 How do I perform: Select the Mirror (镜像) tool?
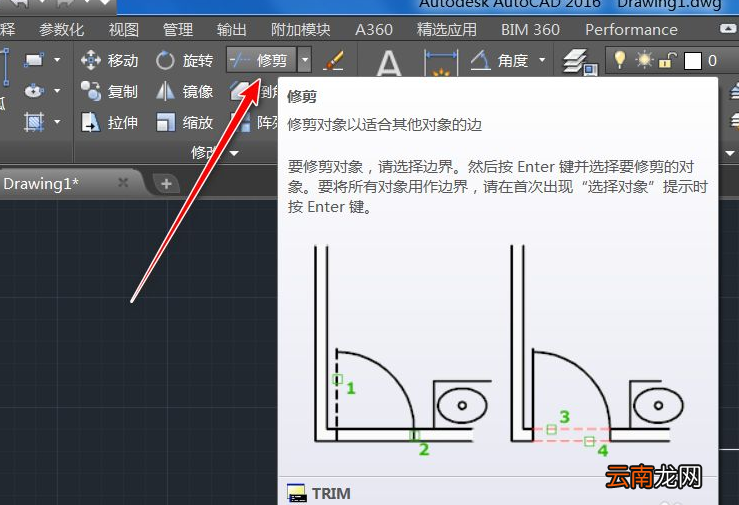[184, 91]
